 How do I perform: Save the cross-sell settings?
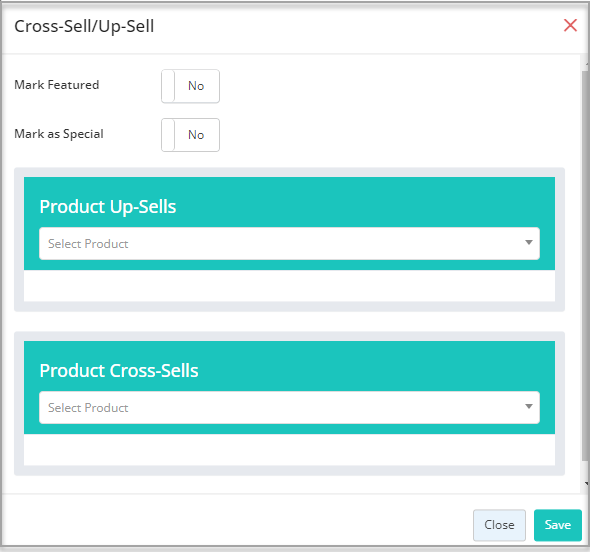(x=558, y=525)
